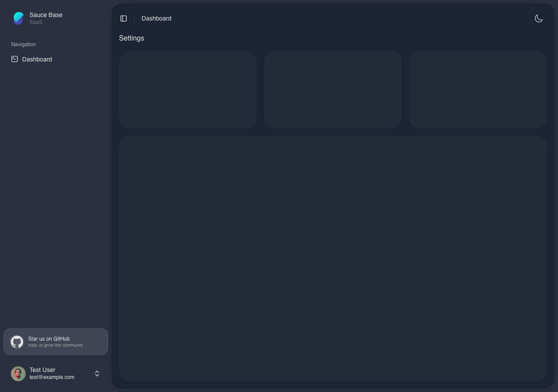Click the GitHub octocat icon
558x392 pixels.
tap(17, 341)
